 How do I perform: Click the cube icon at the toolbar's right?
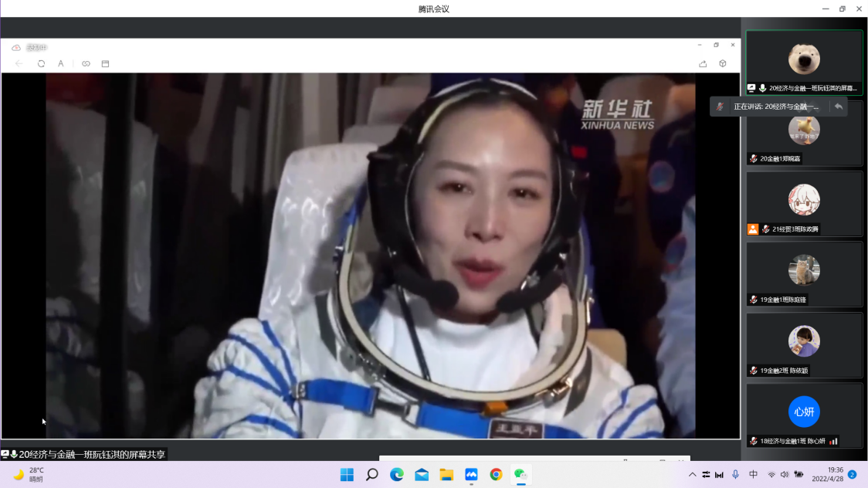[723, 64]
